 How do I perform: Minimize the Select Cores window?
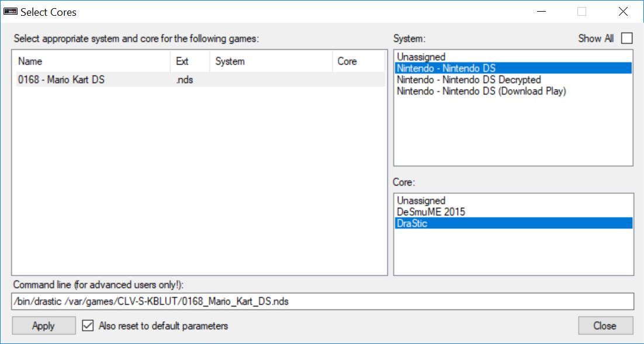click(x=541, y=12)
